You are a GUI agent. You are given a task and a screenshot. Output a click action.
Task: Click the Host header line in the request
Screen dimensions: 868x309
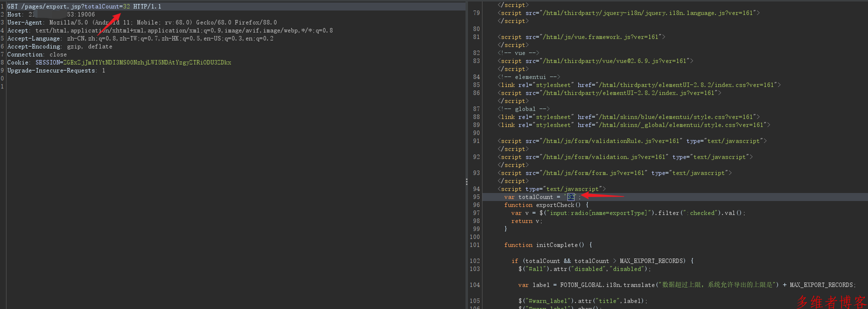pyautogui.click(x=51, y=14)
